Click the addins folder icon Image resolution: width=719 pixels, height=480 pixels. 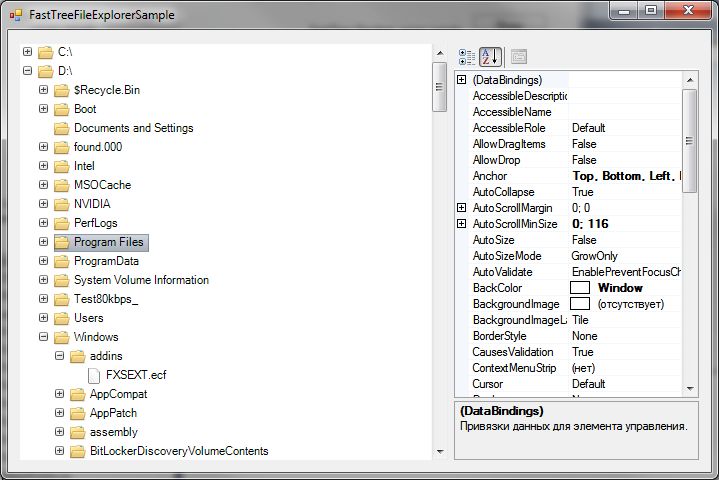[77, 356]
